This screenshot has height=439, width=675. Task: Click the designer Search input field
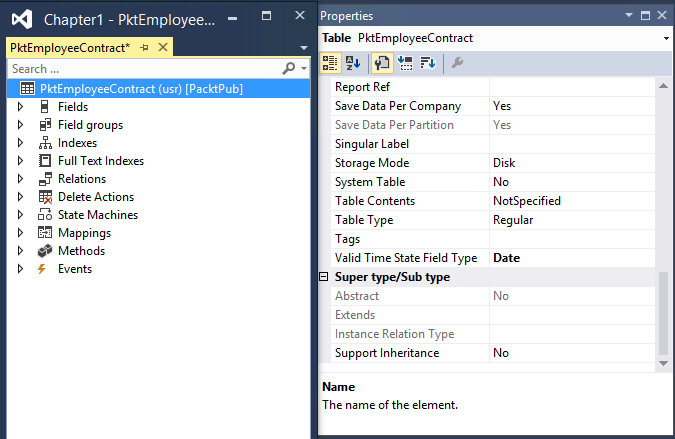pyautogui.click(x=146, y=69)
